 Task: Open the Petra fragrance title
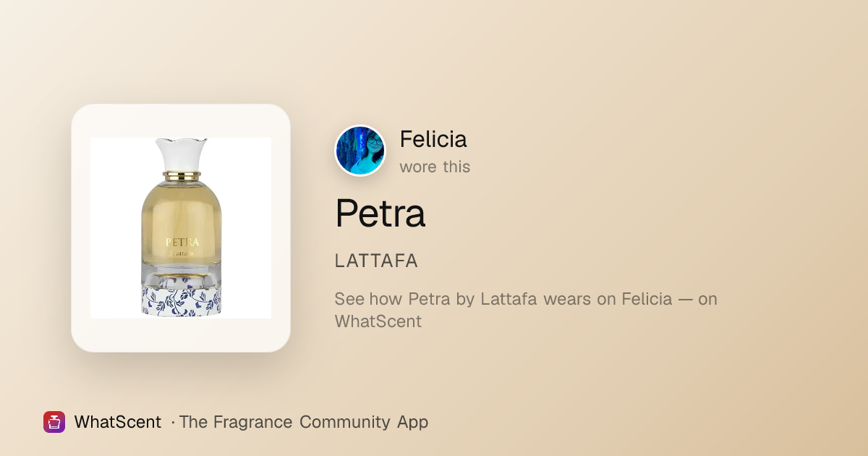click(380, 213)
